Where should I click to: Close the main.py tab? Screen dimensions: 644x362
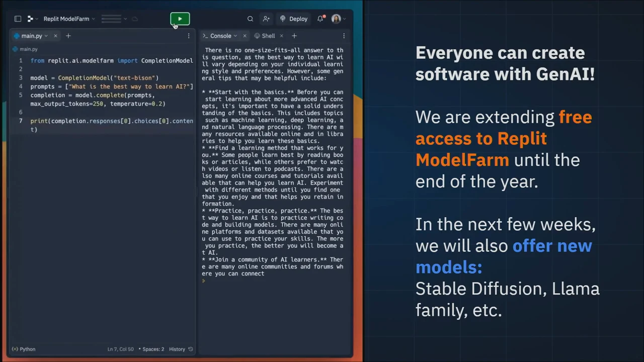(x=55, y=36)
